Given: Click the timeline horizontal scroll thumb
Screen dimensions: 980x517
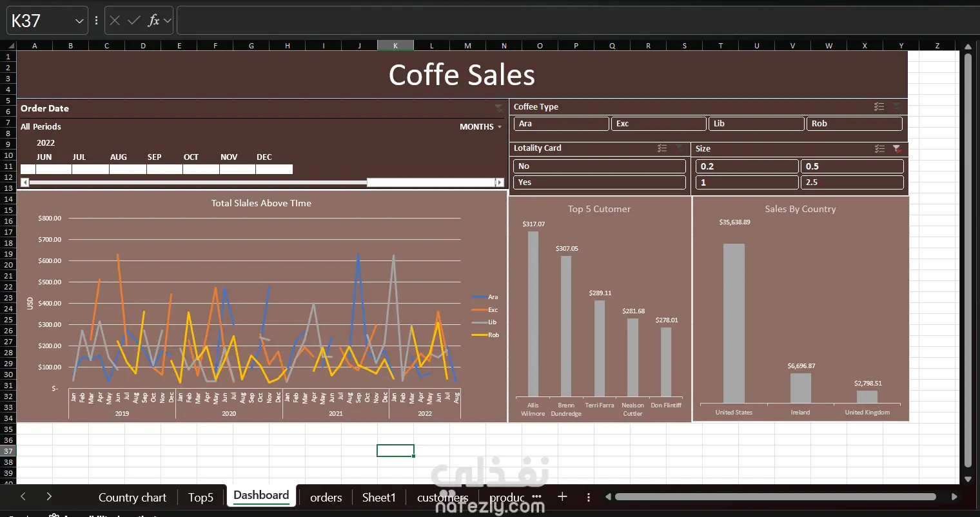Looking at the screenshot, I should point(431,182).
